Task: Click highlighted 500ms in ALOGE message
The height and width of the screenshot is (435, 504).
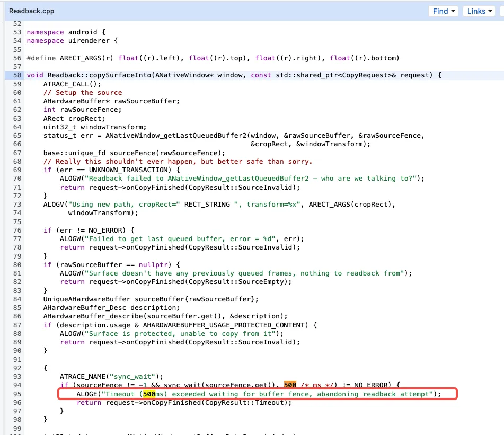Action: pos(153,394)
